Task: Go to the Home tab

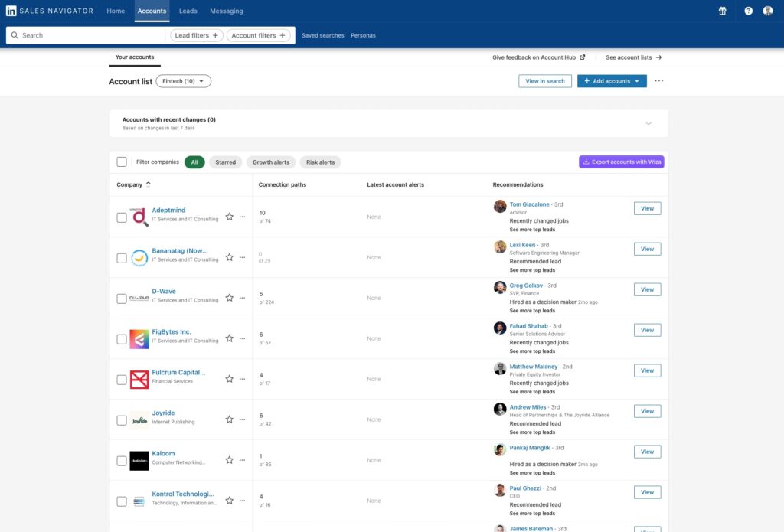Action: click(116, 11)
